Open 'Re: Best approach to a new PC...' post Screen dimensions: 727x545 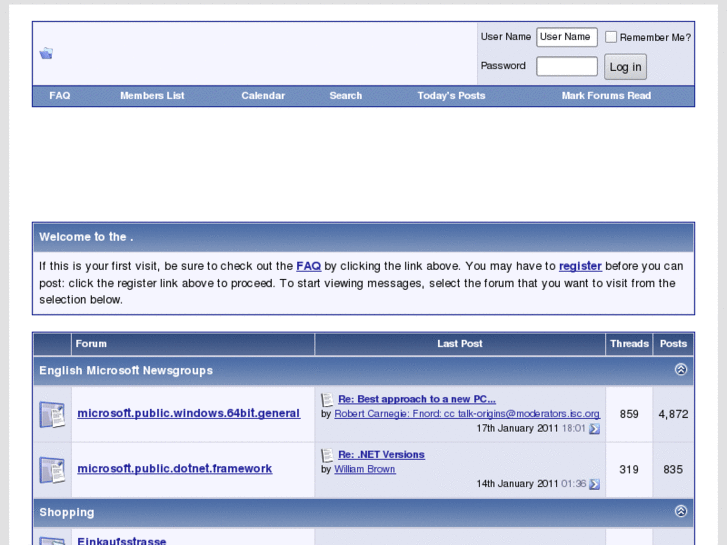point(417,399)
